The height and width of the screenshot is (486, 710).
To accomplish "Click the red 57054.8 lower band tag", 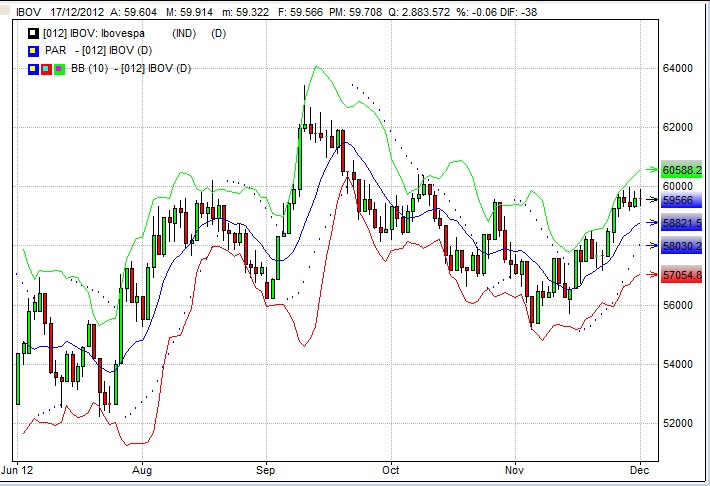I will click(682, 274).
